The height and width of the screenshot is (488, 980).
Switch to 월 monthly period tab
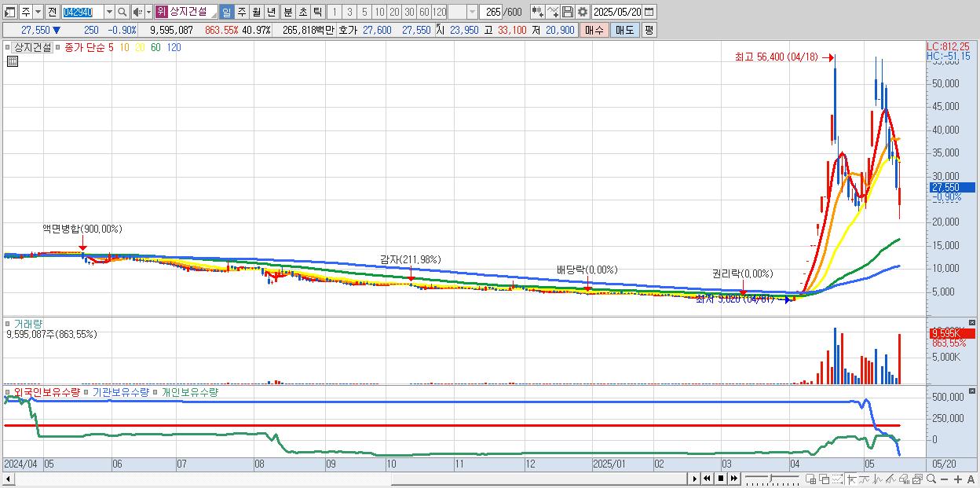[256, 12]
